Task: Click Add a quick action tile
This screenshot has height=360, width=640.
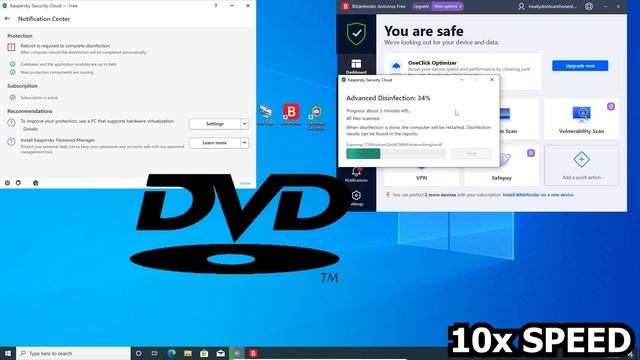Action: [x=581, y=165]
